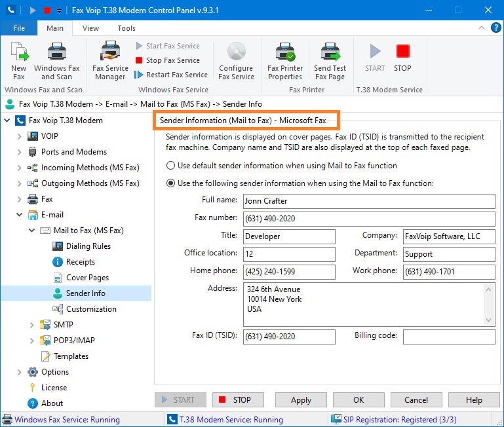The height and width of the screenshot is (427, 504).
Task: Click the help question mark icon
Action: pyautogui.click(x=496, y=28)
